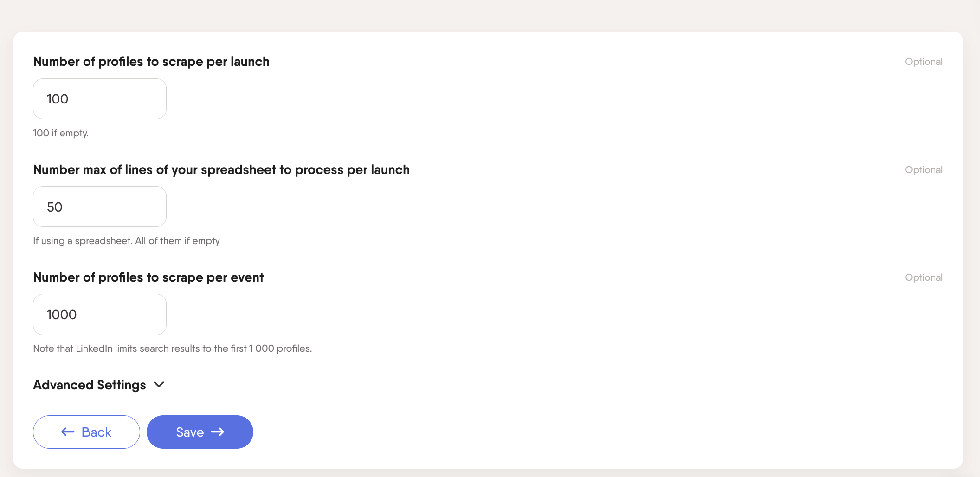The height and width of the screenshot is (477, 980).
Task: Collapse the Advanced Settings disclosure arrow
Action: click(x=159, y=385)
